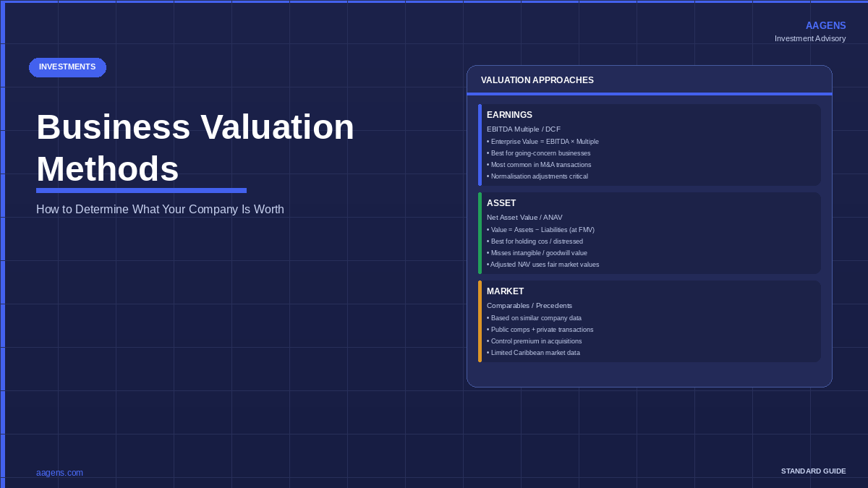
Task: Select Based on similar company data bullet
Action: click(x=534, y=318)
